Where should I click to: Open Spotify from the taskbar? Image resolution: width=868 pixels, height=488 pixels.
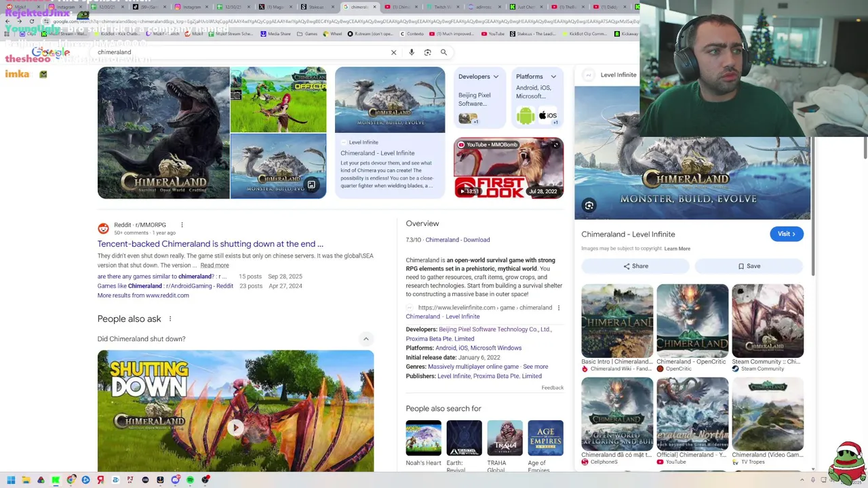[x=191, y=480]
